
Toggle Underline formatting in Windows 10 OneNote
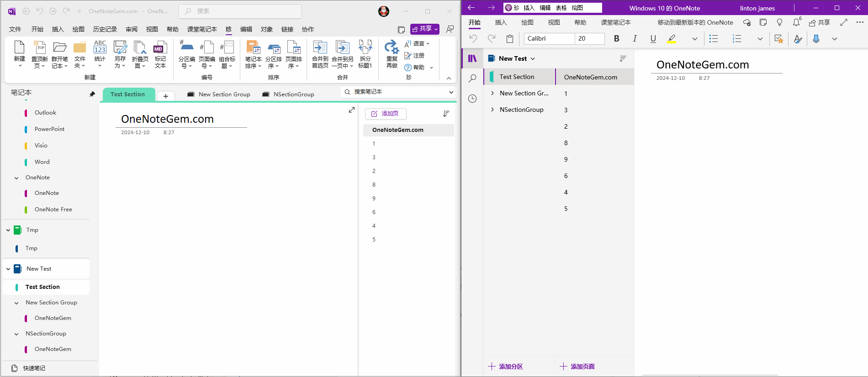tap(653, 39)
